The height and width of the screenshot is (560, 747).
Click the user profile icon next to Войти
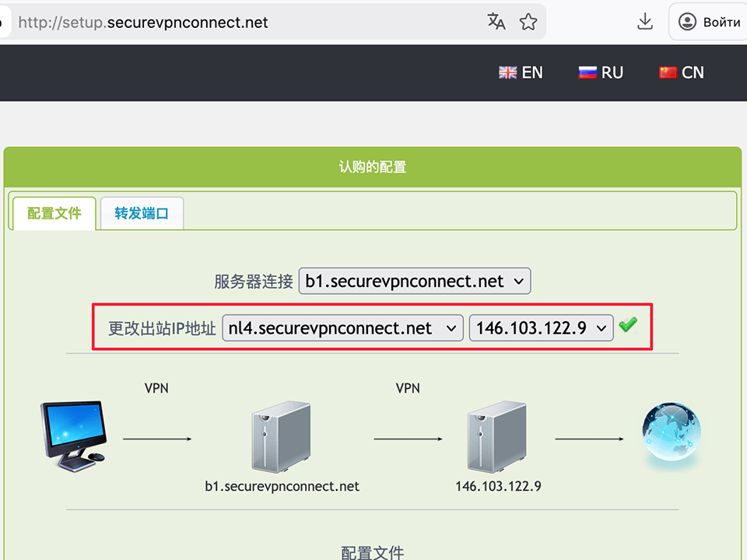[686, 22]
